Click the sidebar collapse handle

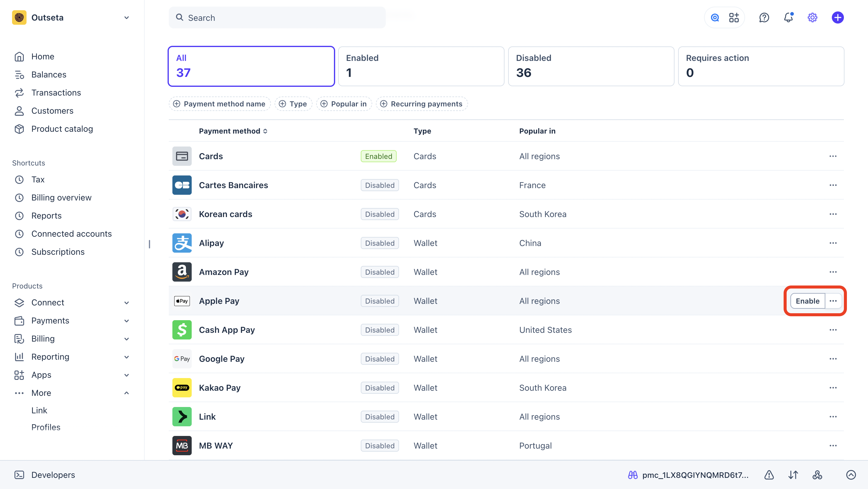point(149,244)
